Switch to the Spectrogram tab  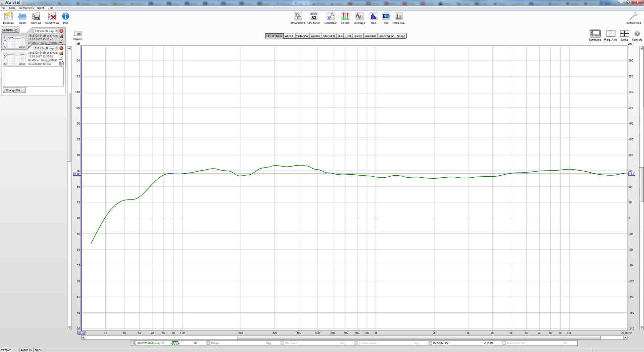(386, 36)
